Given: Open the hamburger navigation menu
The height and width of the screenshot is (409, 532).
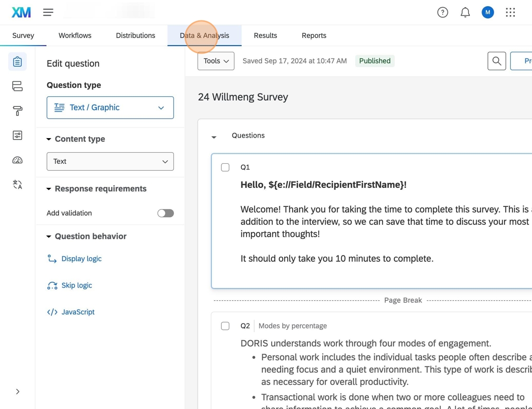Looking at the screenshot, I should 48,12.
